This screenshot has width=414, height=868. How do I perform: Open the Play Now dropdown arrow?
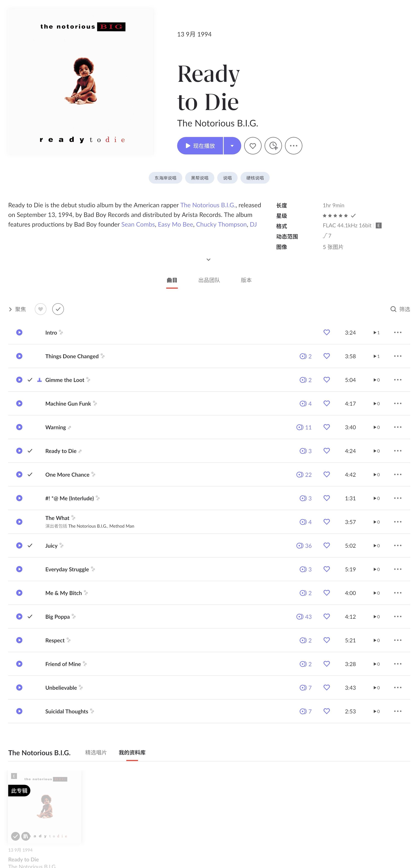232,146
